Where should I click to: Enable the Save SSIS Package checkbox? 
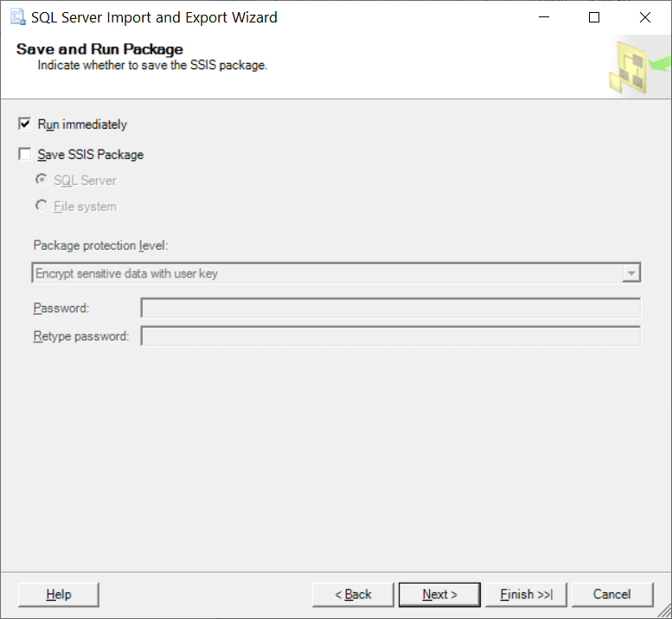coord(24,154)
